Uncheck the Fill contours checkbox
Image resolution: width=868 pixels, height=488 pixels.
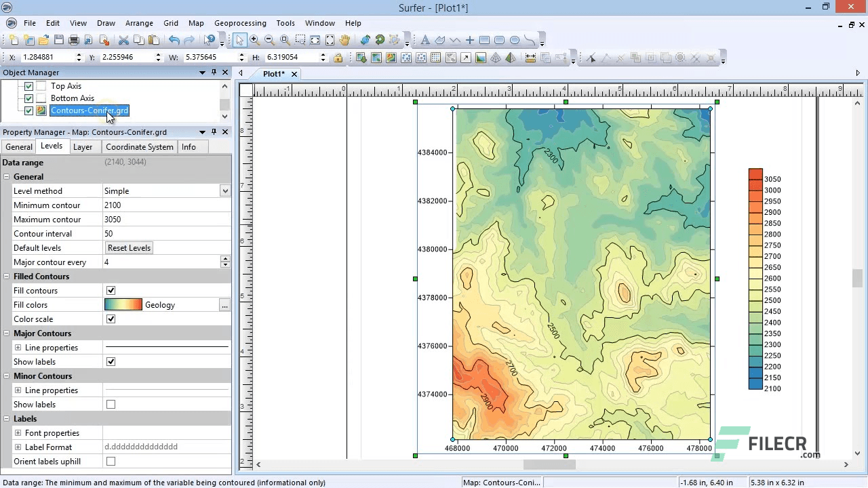[x=111, y=290]
